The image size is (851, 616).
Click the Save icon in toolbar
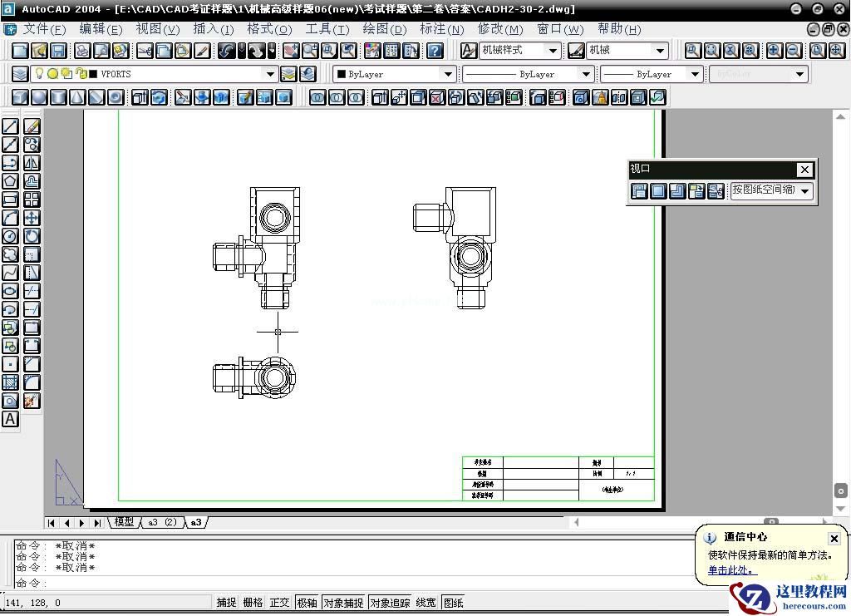58,51
